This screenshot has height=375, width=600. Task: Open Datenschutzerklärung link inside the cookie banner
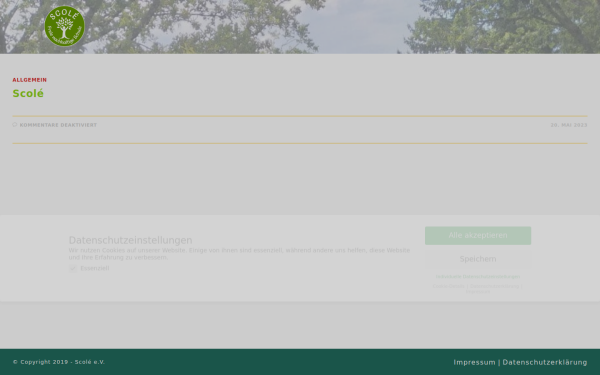(x=494, y=286)
